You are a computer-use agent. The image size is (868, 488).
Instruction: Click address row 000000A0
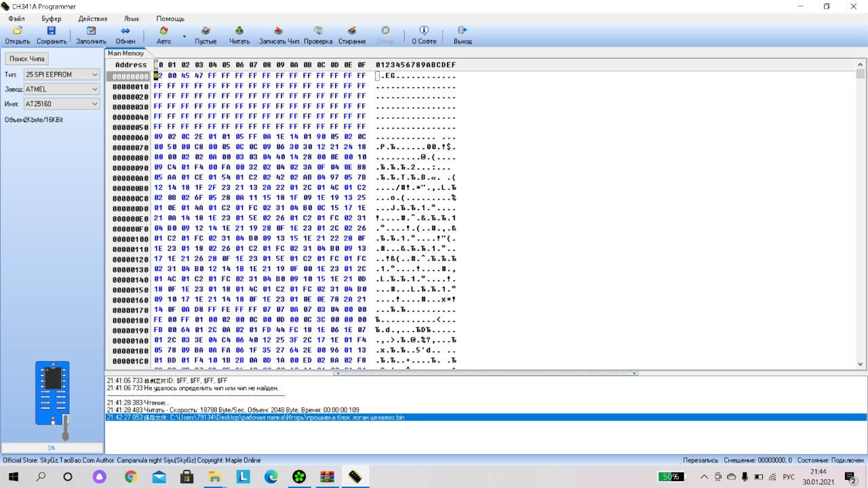(130, 178)
